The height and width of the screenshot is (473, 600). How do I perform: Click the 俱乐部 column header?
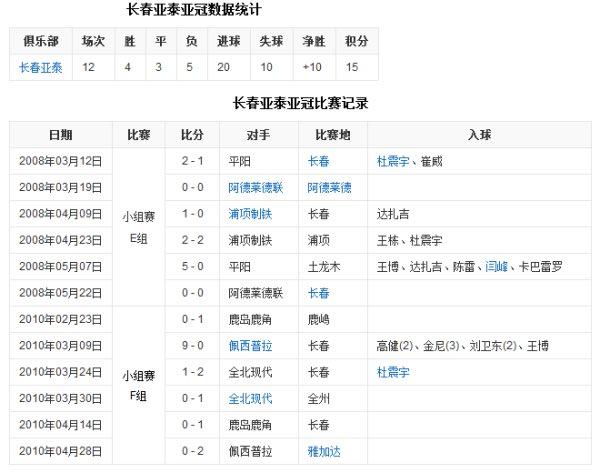coord(41,41)
